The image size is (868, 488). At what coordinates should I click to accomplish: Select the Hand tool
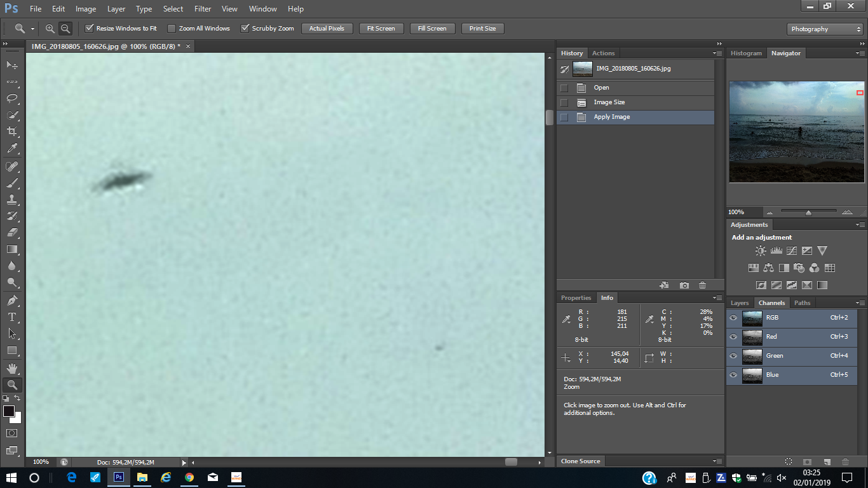pos(11,368)
